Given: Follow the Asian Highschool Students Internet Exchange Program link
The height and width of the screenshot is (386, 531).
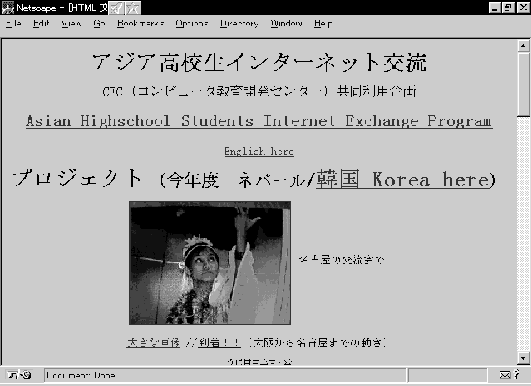Looking at the screenshot, I should [x=259, y=121].
